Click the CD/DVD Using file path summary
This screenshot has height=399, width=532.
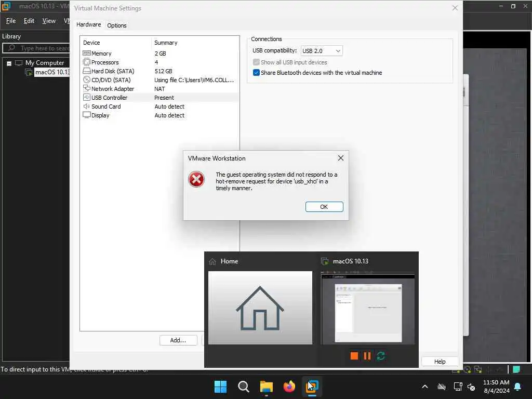pyautogui.click(x=194, y=80)
